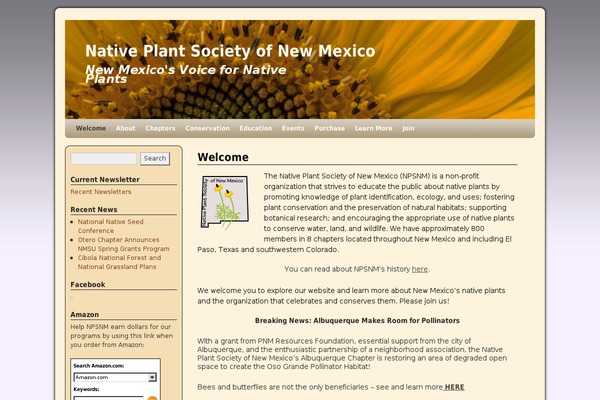Open the Education menu item
Image resolution: width=600 pixels, height=400 pixels.
[256, 128]
